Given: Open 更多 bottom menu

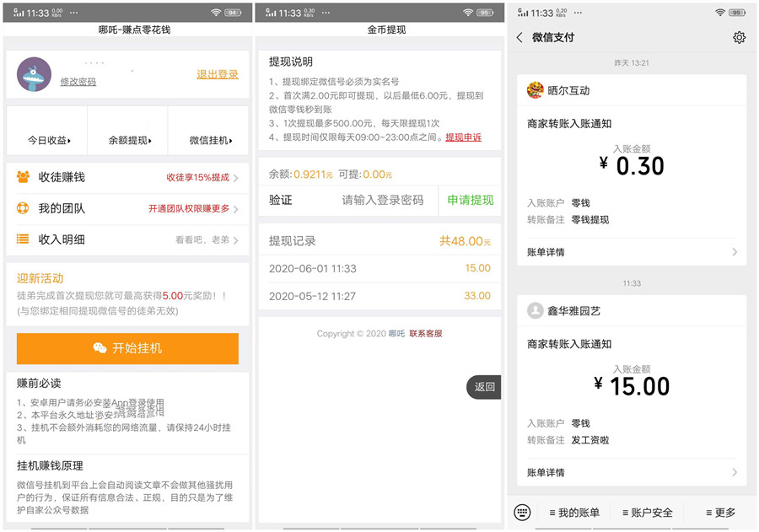Looking at the screenshot, I should pos(721,512).
